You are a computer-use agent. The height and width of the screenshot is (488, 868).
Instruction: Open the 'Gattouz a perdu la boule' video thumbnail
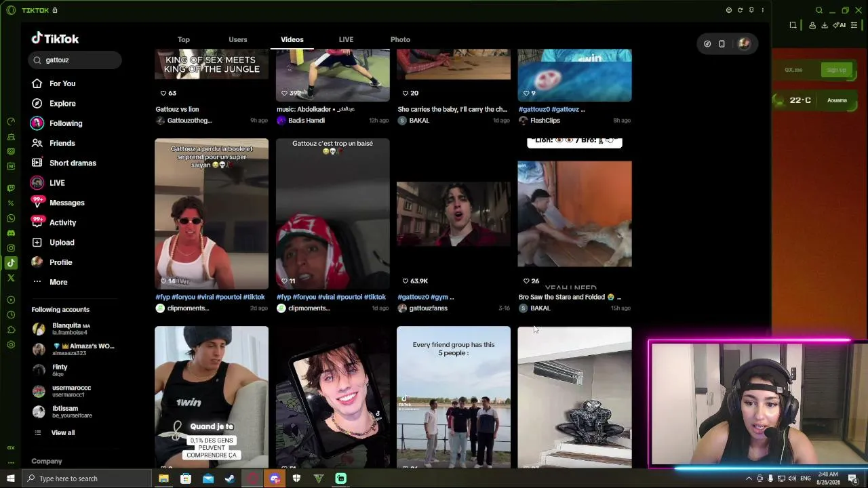[x=212, y=214]
